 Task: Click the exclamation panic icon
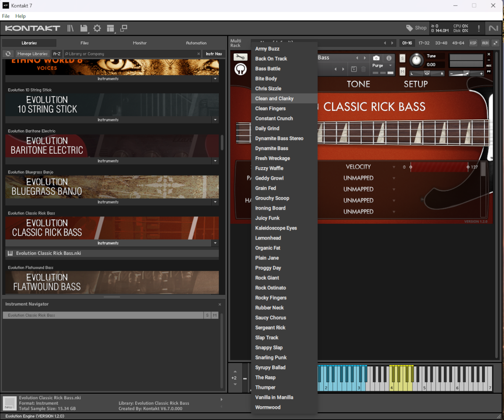click(x=478, y=28)
